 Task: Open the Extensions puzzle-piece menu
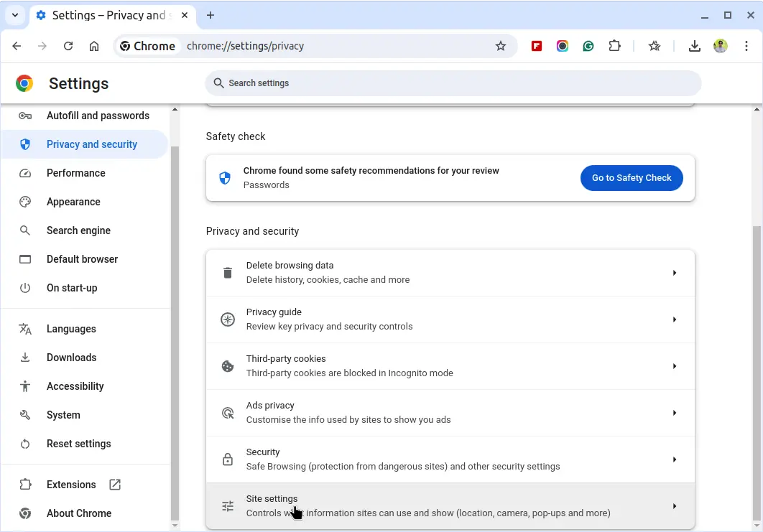click(614, 46)
